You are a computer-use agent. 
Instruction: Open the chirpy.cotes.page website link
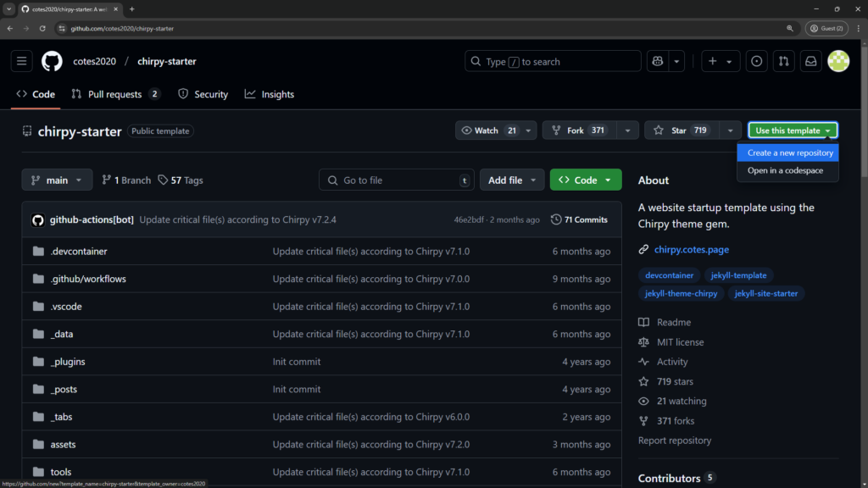coord(692,250)
